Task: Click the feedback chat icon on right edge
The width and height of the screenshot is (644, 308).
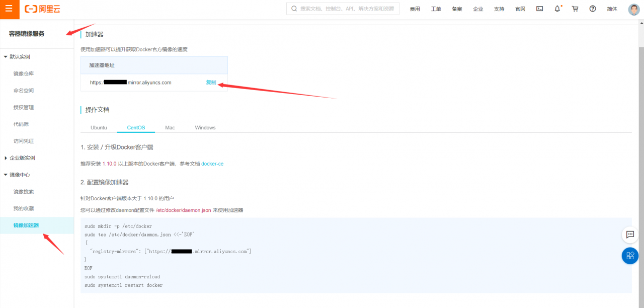Action: [630, 235]
